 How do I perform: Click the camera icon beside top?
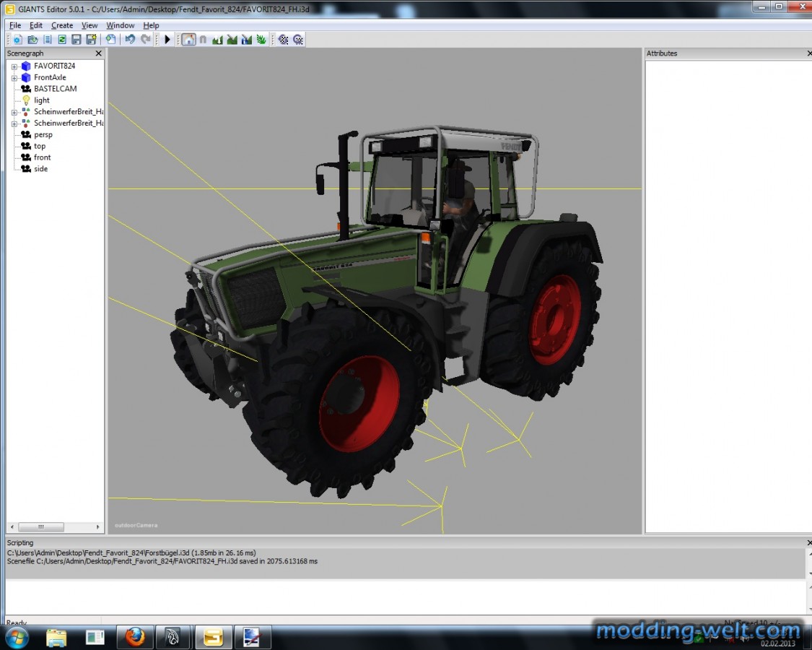tap(26, 146)
